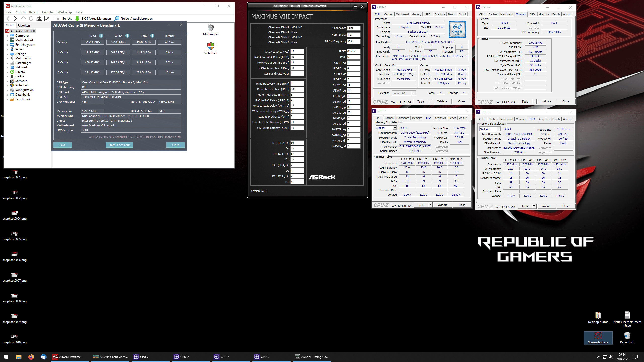644x362 pixels.
Task: Open the Werkzeuge menu
Action: point(65,12)
